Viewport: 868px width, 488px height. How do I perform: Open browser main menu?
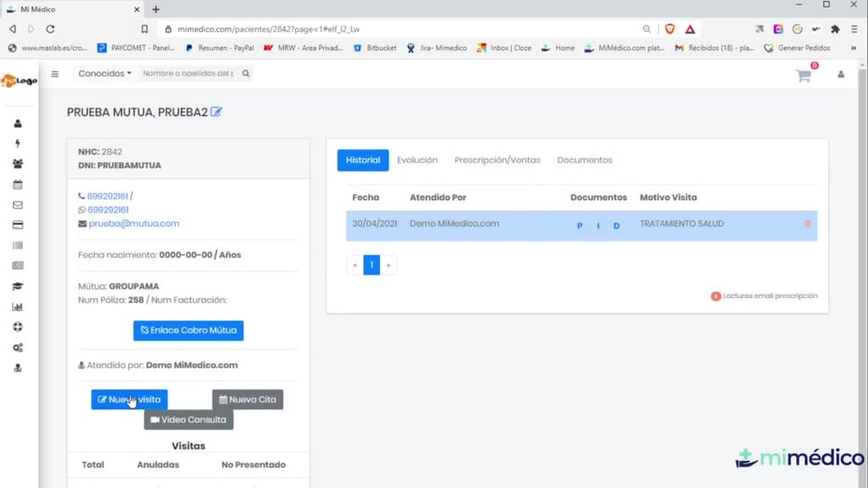(854, 29)
